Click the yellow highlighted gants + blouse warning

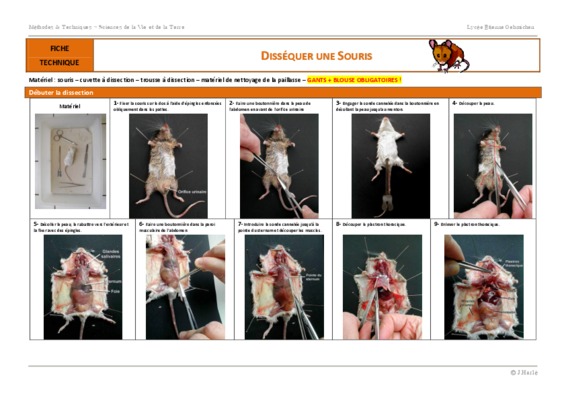coord(354,80)
